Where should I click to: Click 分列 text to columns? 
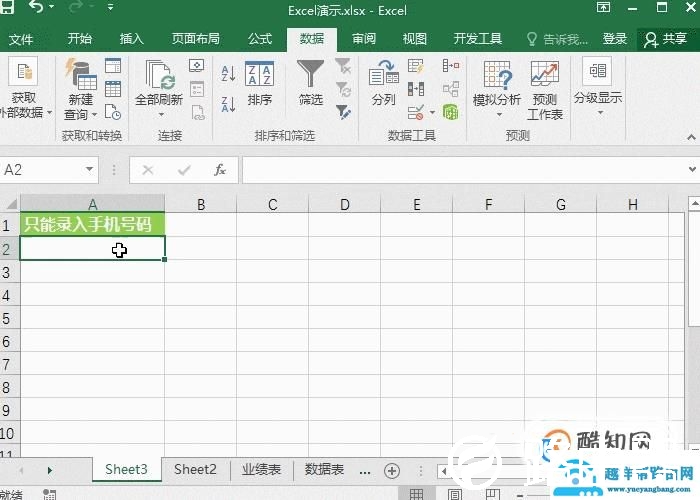click(383, 83)
